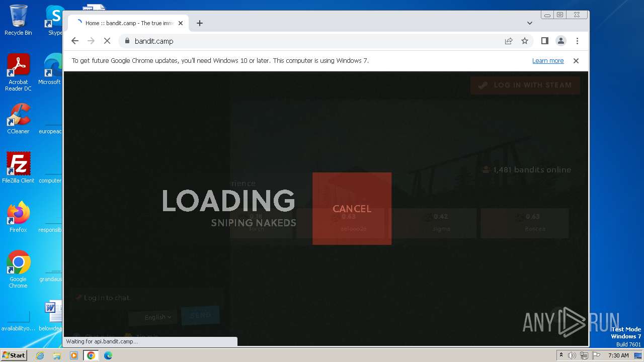Screen dimensions: 644x362
Task: Open Microsoft Edge desktop shortcut
Action: 49,69
